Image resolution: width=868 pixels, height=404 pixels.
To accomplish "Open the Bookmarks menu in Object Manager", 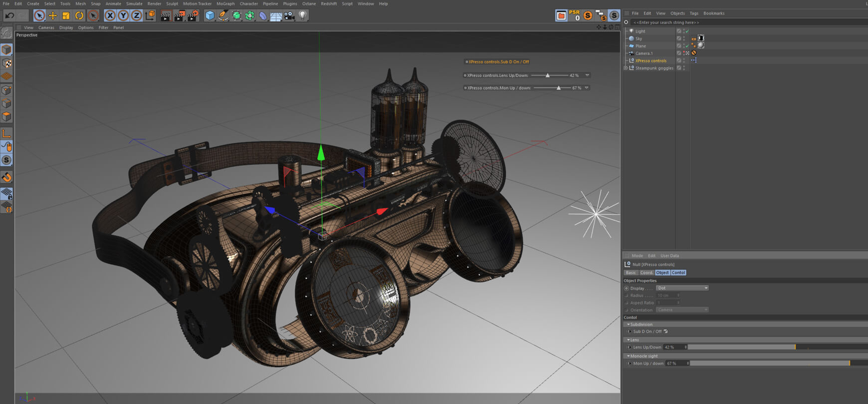I will click(x=714, y=13).
